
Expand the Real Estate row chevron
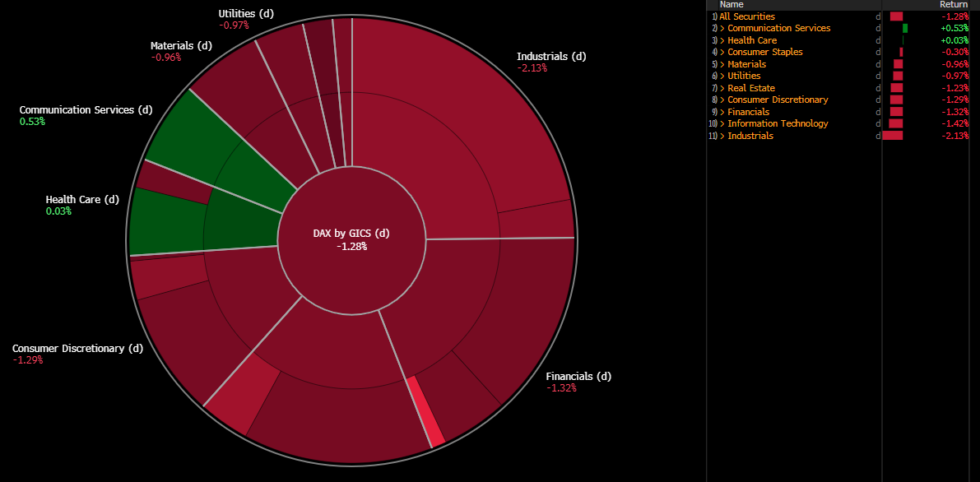[x=722, y=88]
